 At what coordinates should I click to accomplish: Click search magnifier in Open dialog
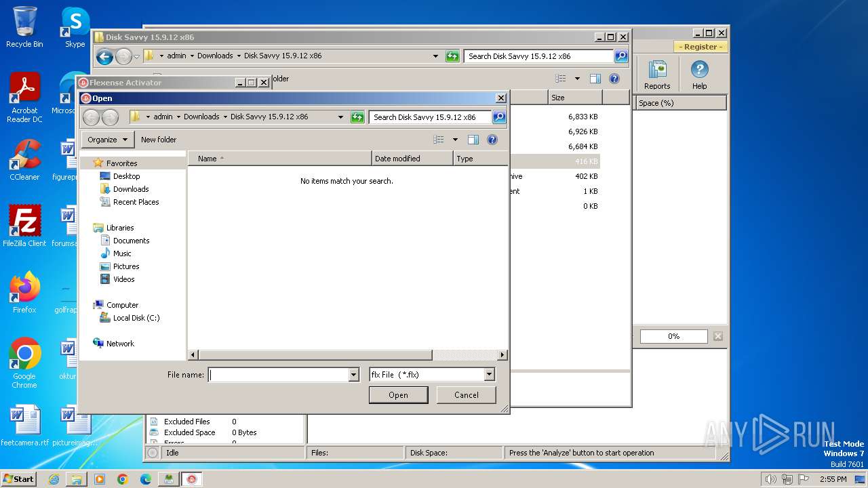(498, 117)
